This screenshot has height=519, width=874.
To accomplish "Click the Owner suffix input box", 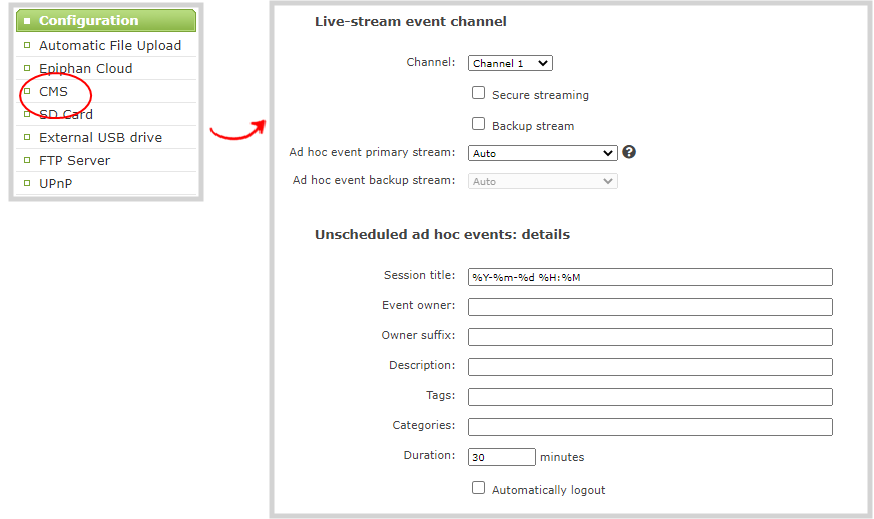I will [x=650, y=337].
